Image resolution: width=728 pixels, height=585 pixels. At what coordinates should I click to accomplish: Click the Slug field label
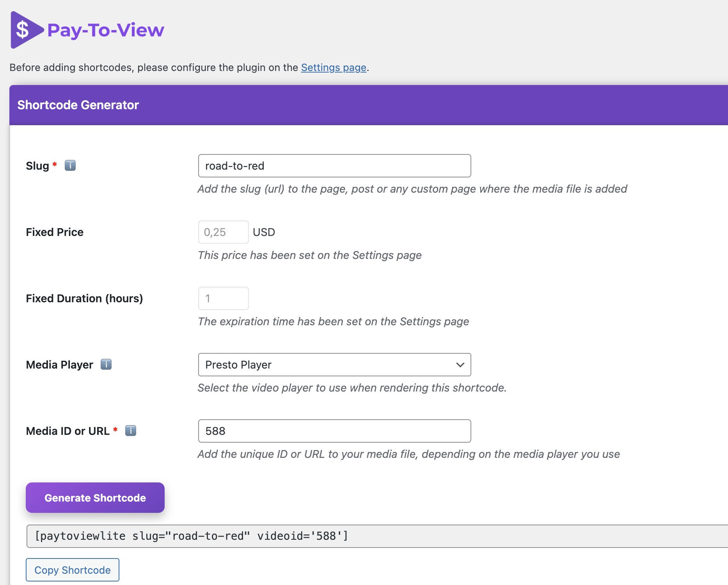click(x=37, y=166)
